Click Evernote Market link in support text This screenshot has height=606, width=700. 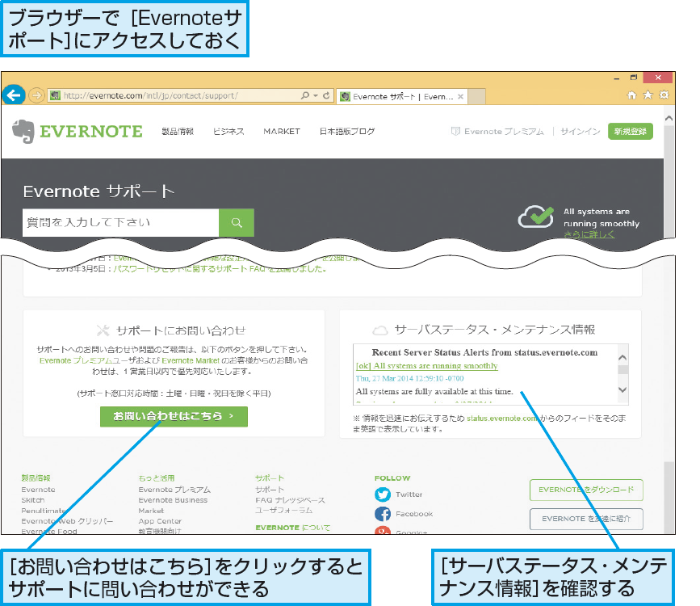[191, 360]
